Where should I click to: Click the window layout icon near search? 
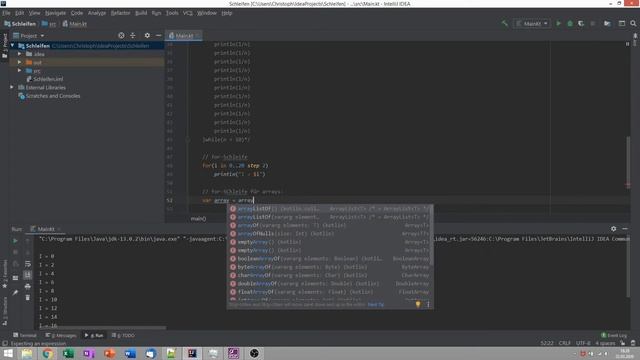622,24
